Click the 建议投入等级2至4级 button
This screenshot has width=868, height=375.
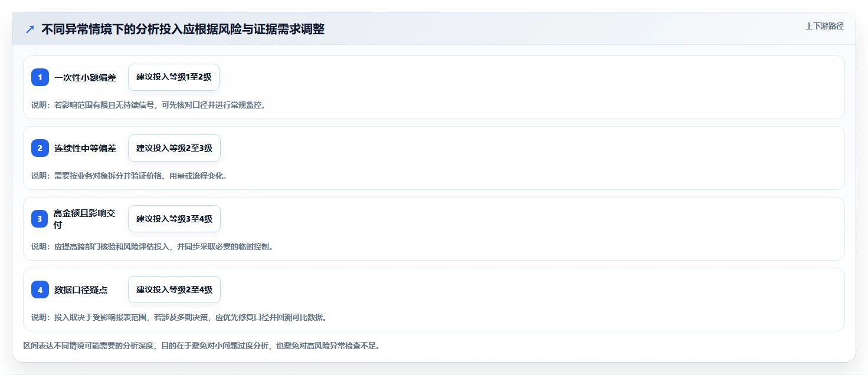[174, 290]
